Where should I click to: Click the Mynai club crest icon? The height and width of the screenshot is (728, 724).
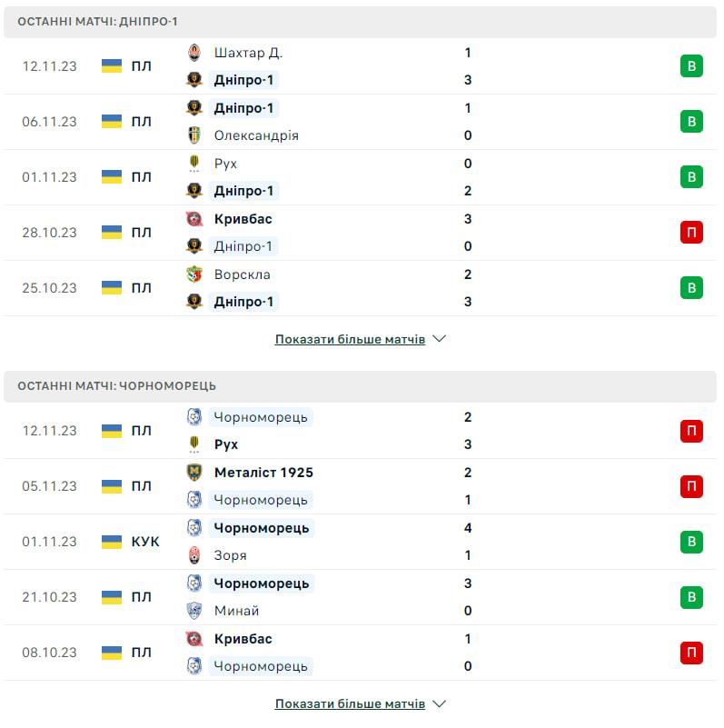pyautogui.click(x=194, y=611)
